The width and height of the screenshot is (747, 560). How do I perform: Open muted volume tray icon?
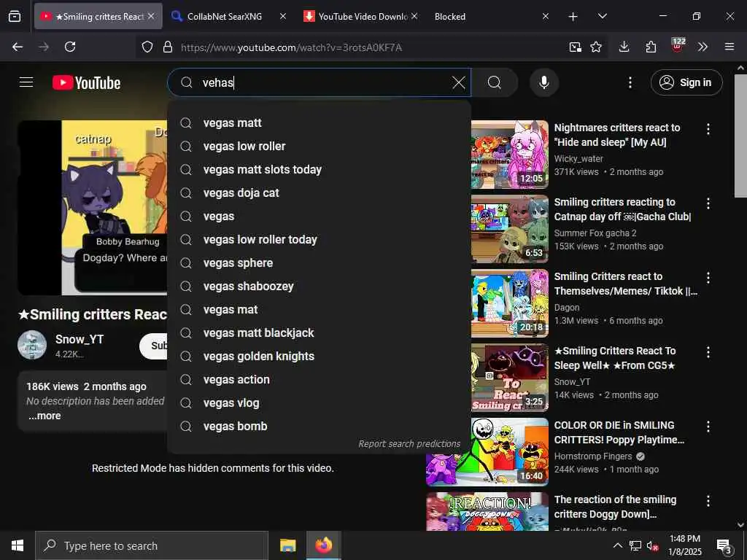point(652,545)
